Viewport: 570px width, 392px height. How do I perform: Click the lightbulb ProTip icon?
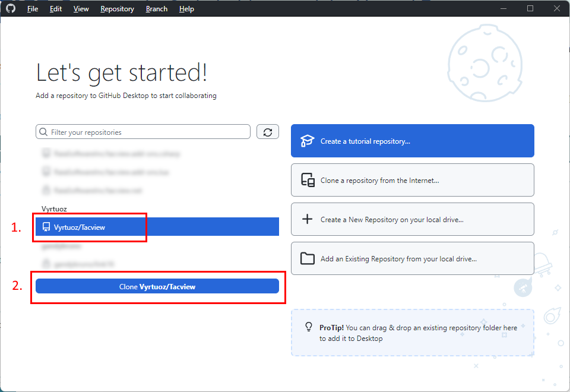(x=309, y=327)
